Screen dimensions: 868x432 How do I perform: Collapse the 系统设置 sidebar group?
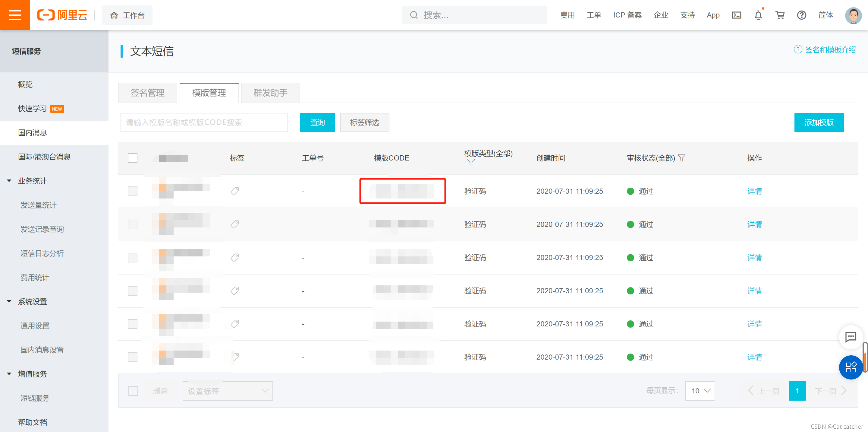point(9,301)
